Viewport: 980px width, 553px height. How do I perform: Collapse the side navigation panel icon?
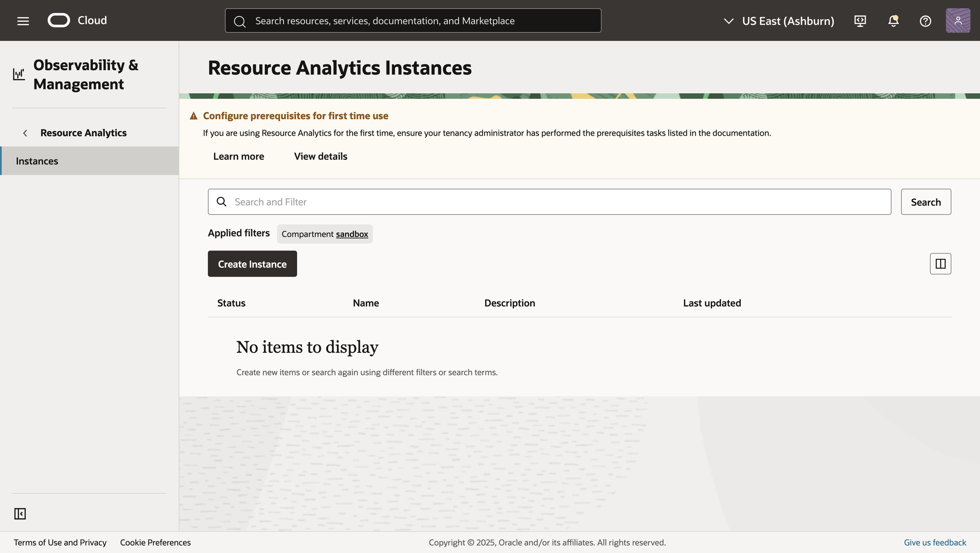pyautogui.click(x=20, y=513)
